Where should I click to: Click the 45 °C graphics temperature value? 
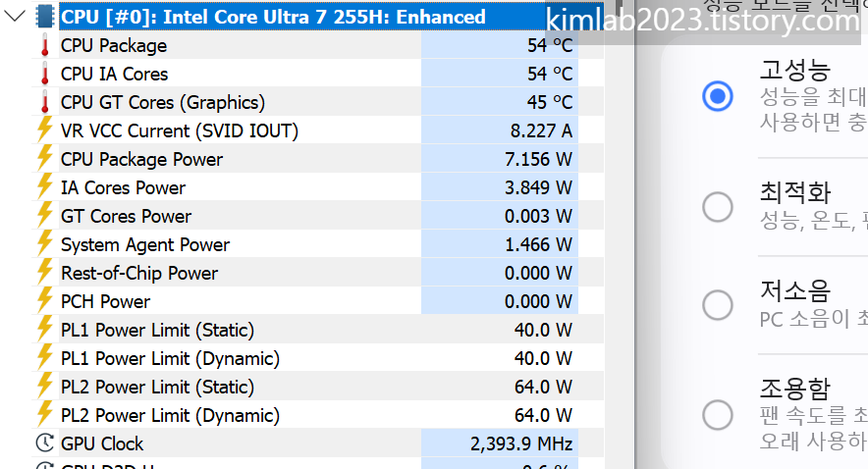coord(550,102)
